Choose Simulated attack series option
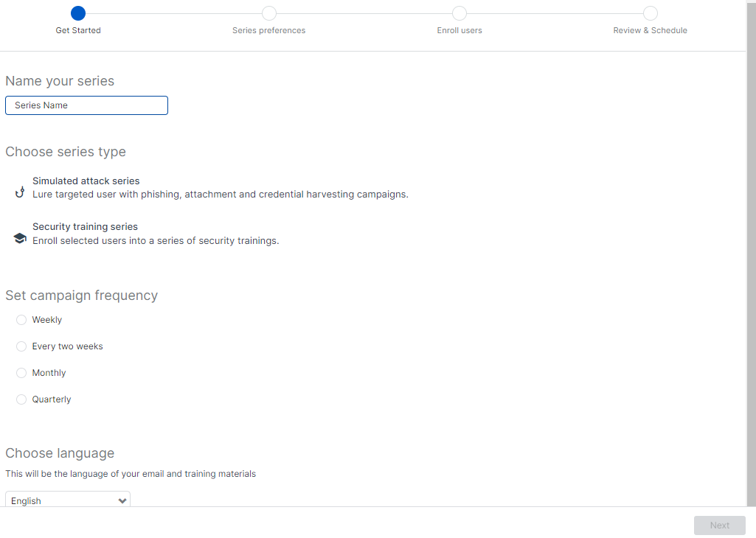756x538 pixels. (x=86, y=181)
